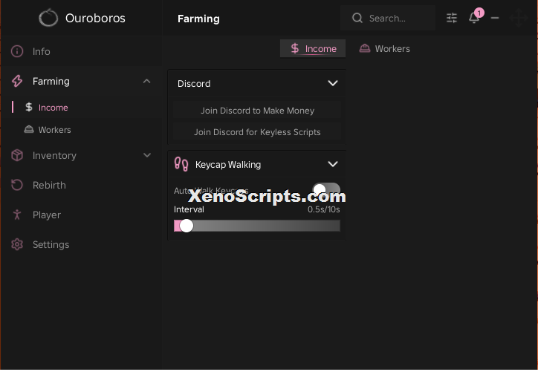Click the Farming page title

(x=198, y=19)
